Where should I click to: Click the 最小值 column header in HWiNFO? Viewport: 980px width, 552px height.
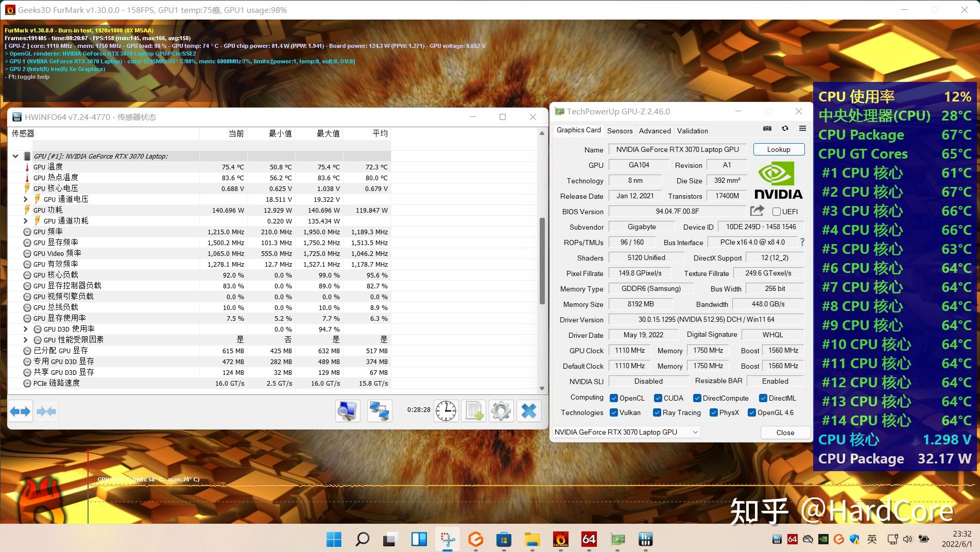[271, 133]
